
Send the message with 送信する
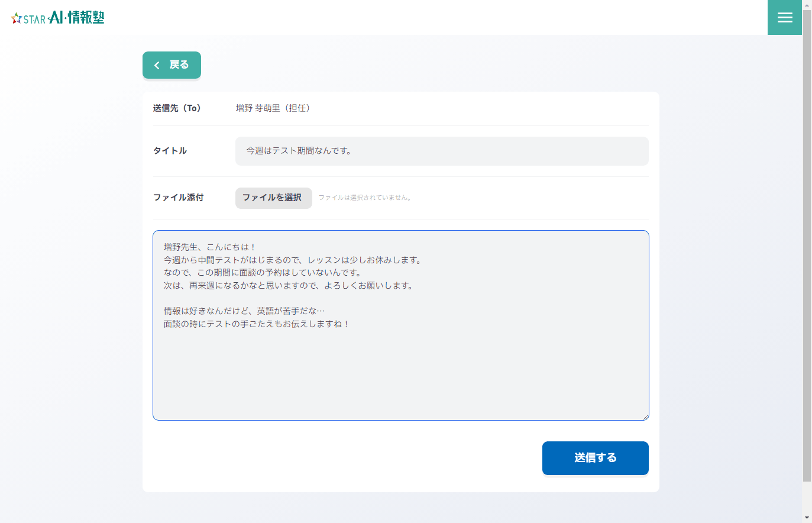[x=596, y=458]
